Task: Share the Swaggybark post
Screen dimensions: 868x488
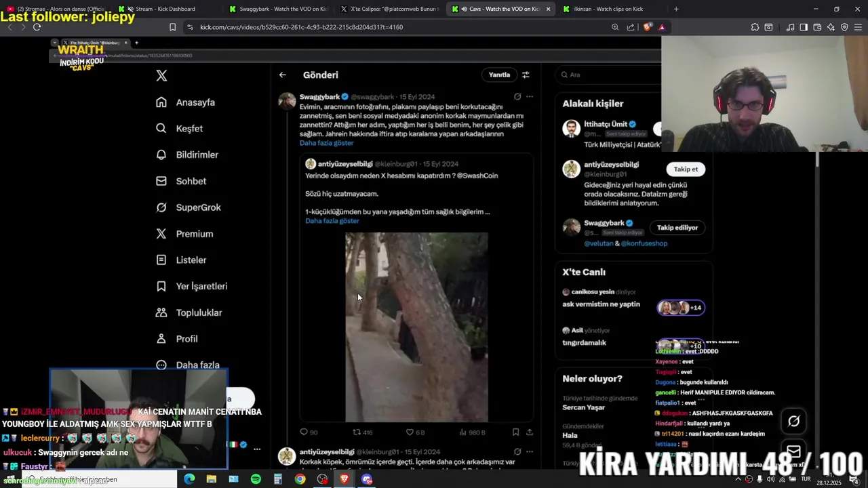Action: coord(530,432)
